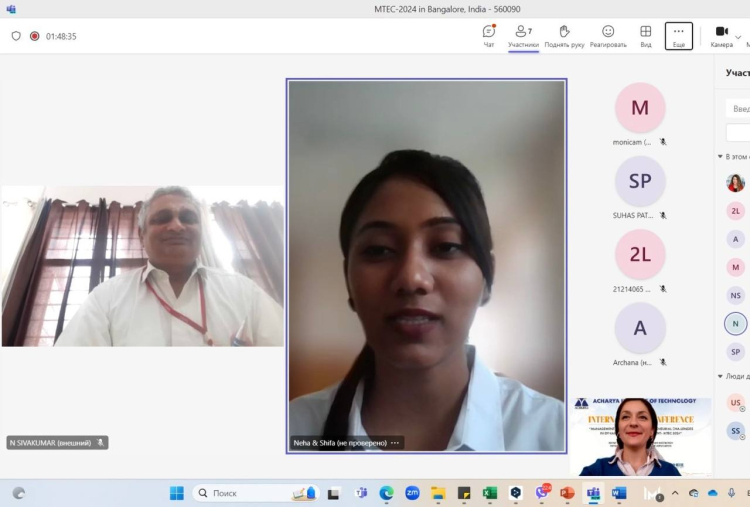Expand the second people section in list

point(720,376)
